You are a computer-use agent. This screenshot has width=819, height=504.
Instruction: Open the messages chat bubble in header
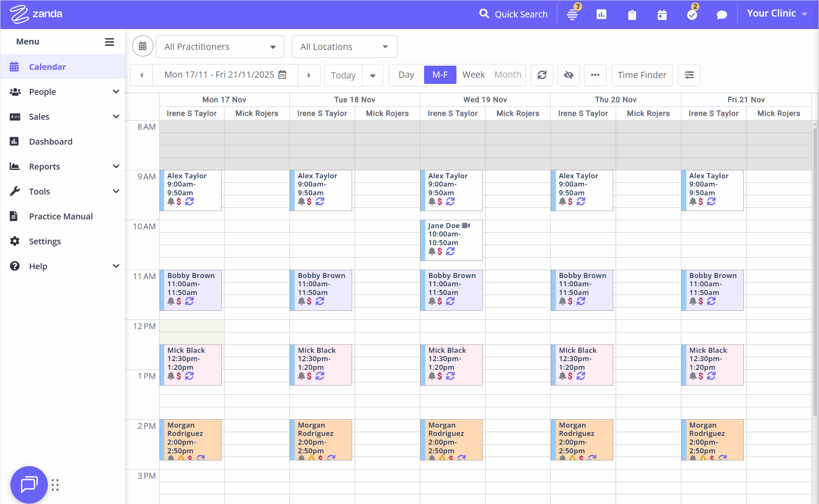[722, 15]
